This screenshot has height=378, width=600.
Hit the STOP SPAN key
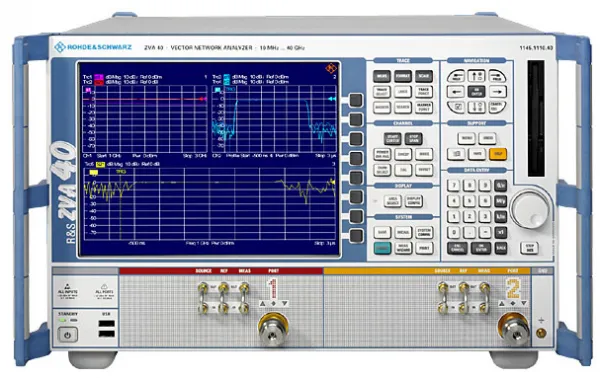[x=414, y=138]
